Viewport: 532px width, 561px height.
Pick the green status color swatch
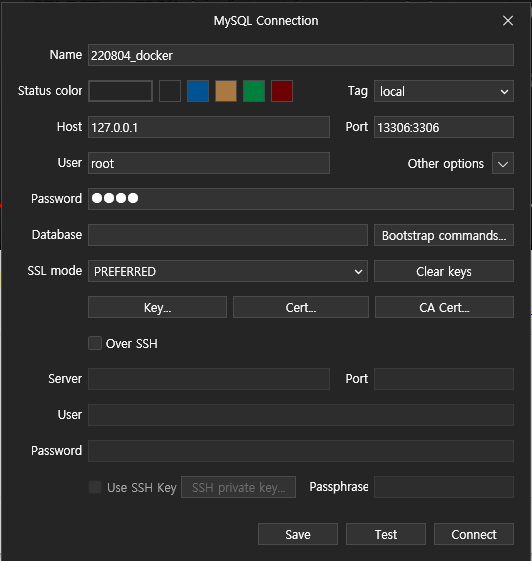(254, 91)
